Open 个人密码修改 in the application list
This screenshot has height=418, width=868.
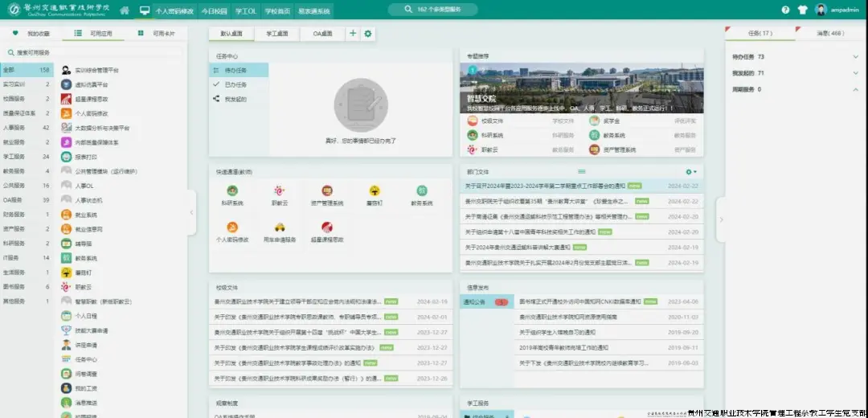[91, 113]
